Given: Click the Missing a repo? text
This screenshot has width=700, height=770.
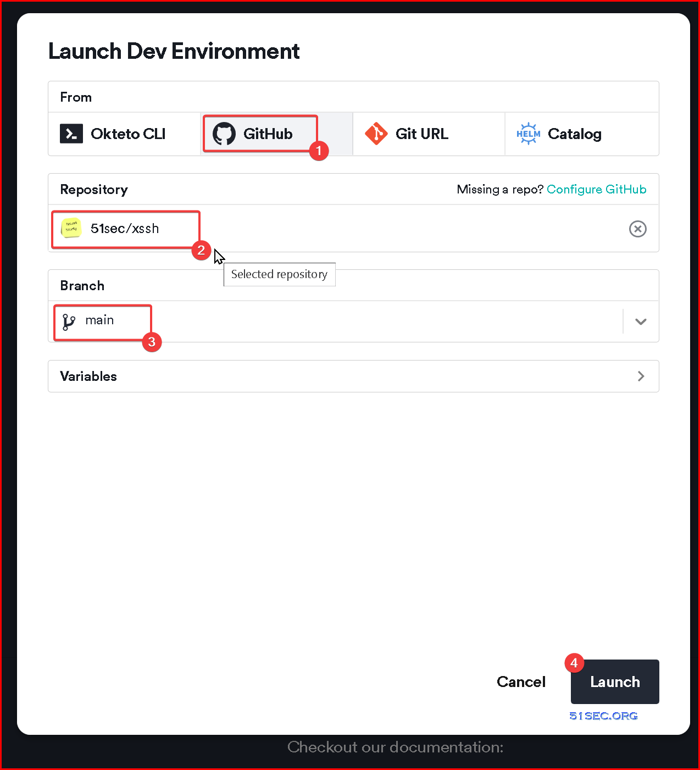Looking at the screenshot, I should pyautogui.click(x=500, y=189).
